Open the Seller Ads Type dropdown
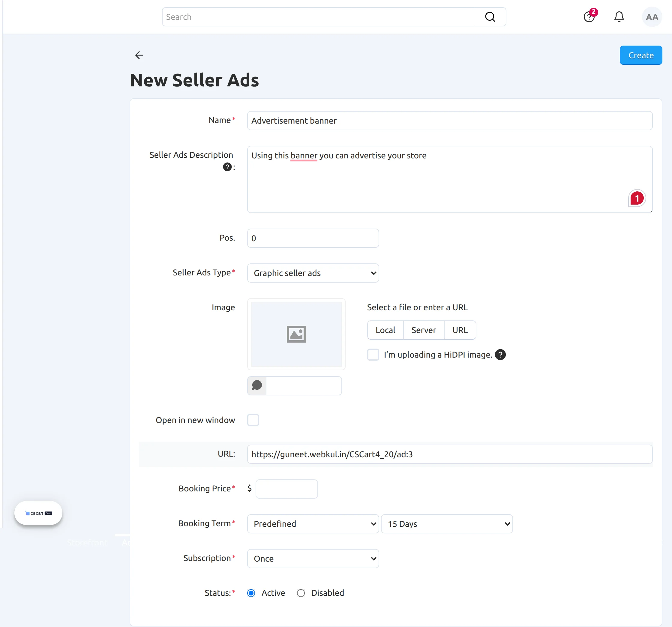 tap(313, 273)
